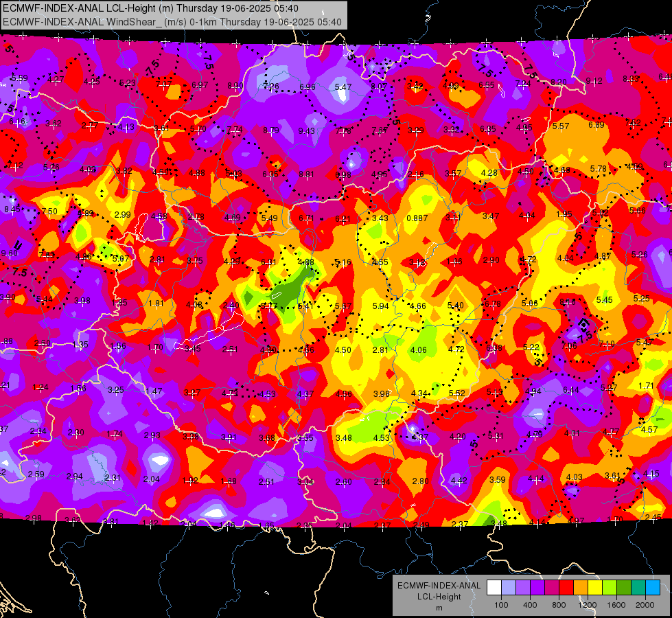Click the wind shear value 2.77
The image size is (672, 618).
[x=90, y=125]
